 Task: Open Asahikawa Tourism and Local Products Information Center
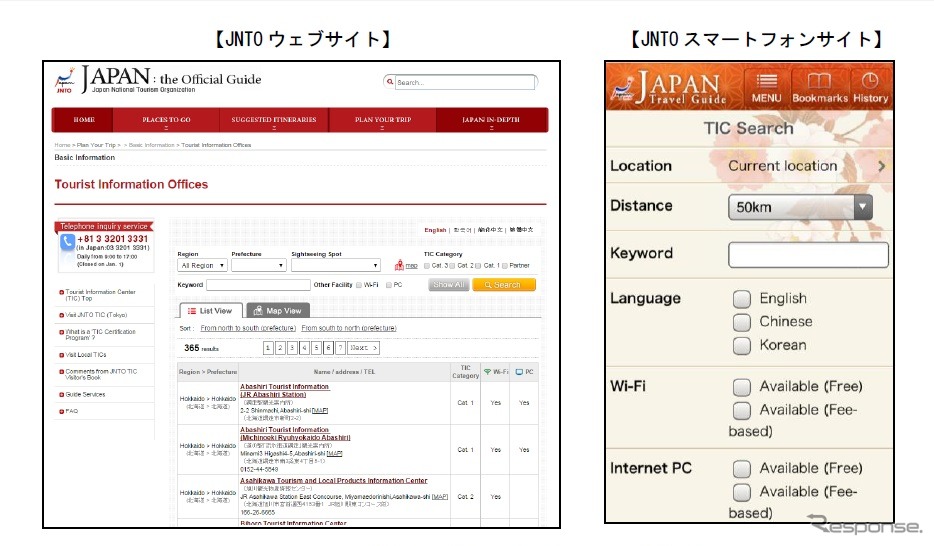(x=334, y=481)
